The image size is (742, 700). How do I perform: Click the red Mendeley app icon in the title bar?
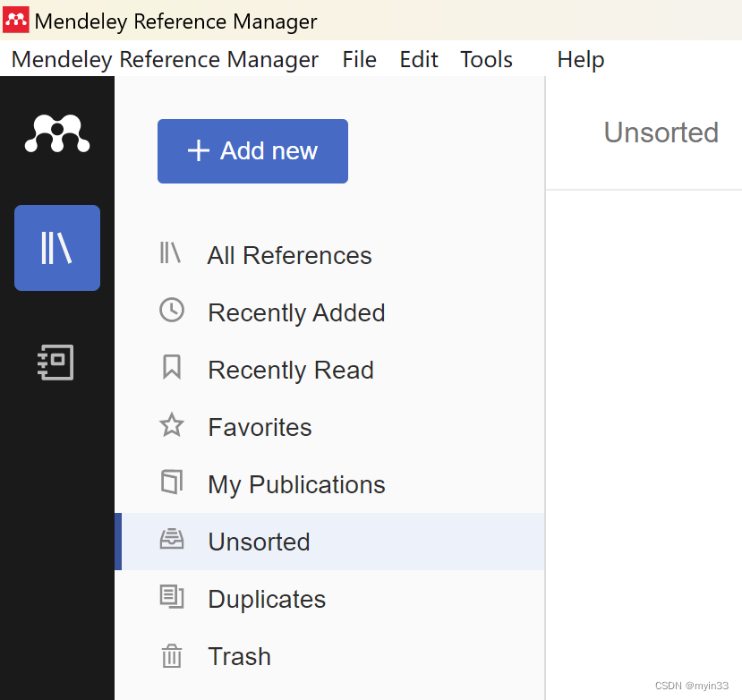pyautogui.click(x=16, y=20)
